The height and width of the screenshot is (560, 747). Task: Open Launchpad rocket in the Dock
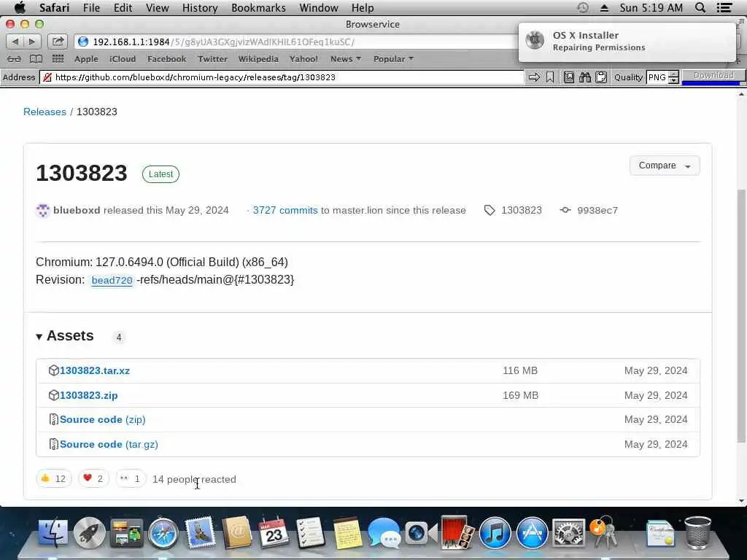(89, 532)
